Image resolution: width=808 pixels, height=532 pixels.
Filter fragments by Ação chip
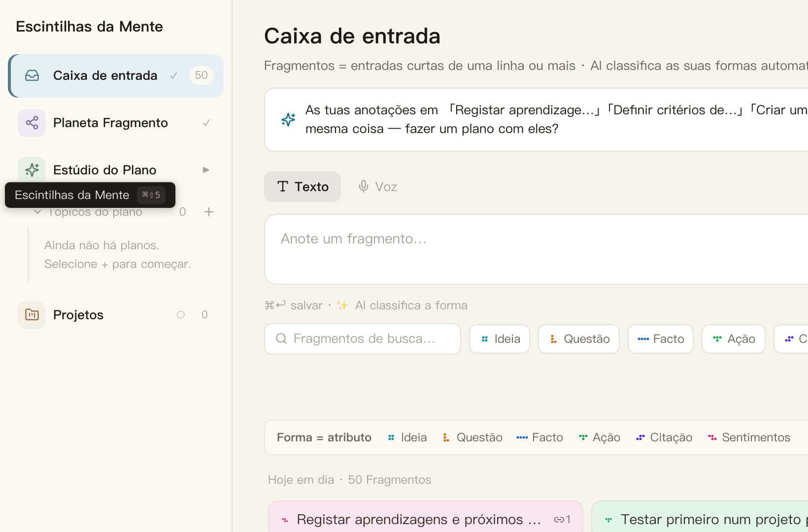[734, 339]
